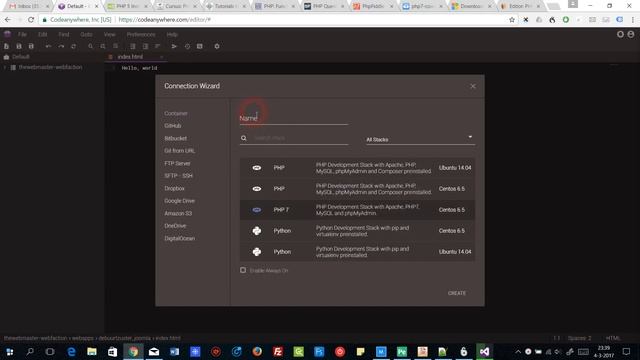The height and width of the screenshot is (360, 640).
Task: Select FTP Server connection type
Action: pos(177,163)
